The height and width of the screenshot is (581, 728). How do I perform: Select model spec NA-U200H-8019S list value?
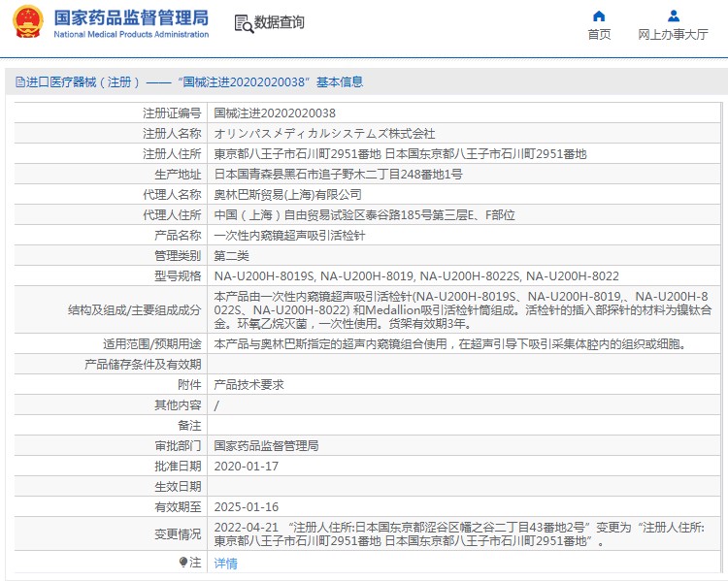416,276
